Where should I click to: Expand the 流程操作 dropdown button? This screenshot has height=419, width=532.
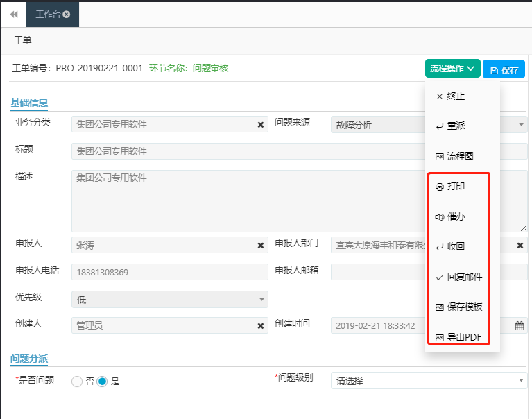coord(452,69)
